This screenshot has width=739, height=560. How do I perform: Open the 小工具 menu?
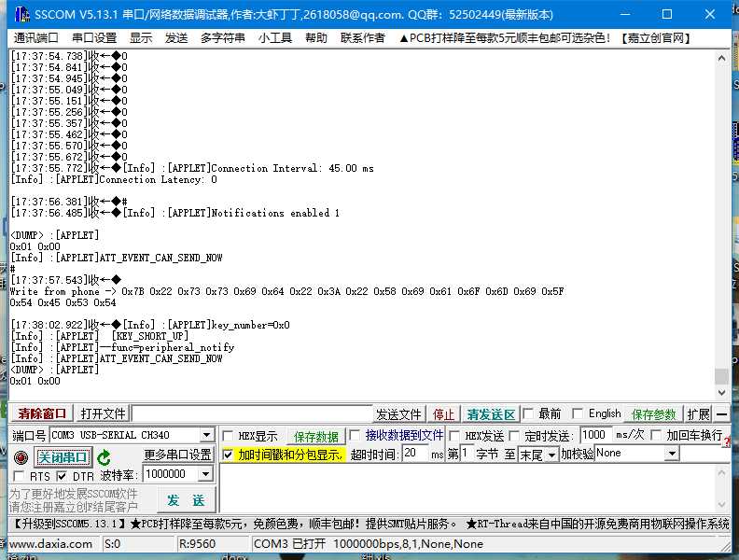click(x=274, y=37)
